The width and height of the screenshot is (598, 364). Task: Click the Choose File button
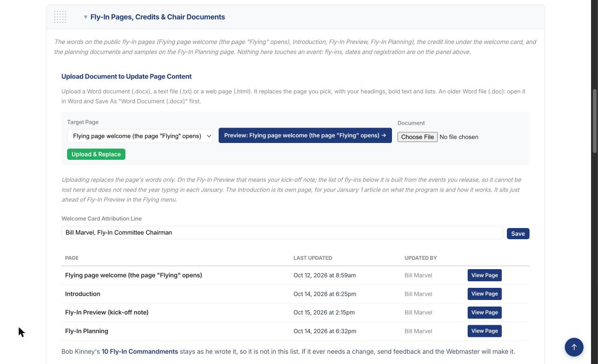pos(417,137)
